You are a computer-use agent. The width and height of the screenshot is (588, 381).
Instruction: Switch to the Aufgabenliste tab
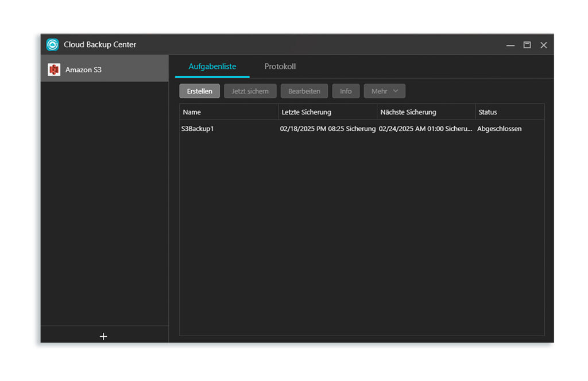point(212,66)
